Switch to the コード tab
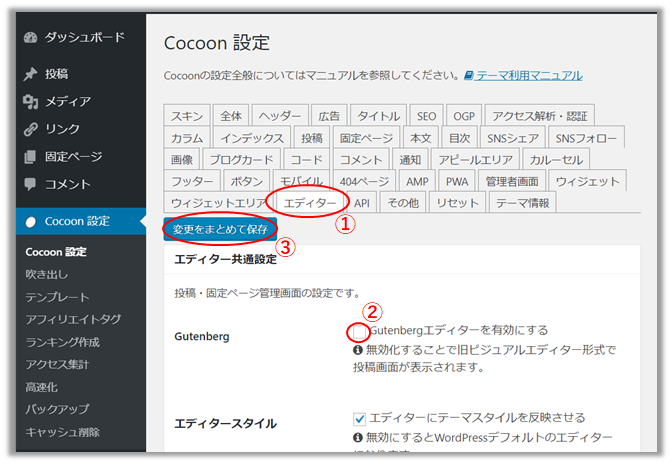671x464 pixels. (306, 159)
